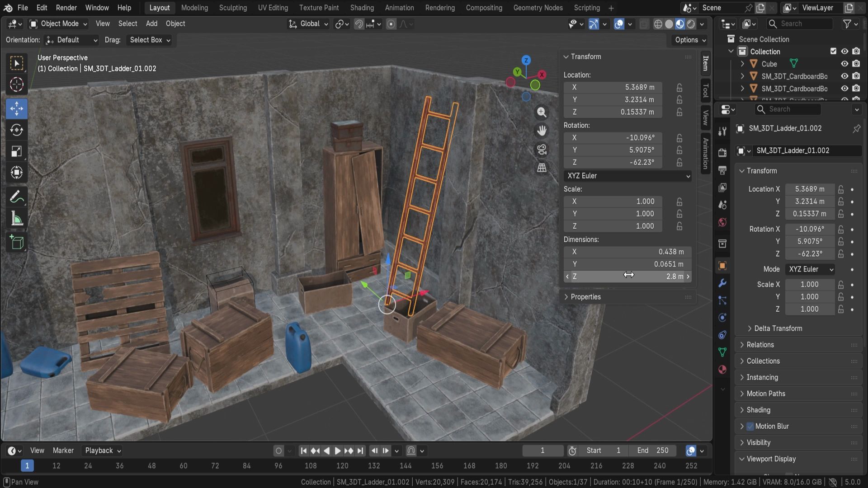Open the XYZ Euler rotation mode dropdown
This screenshot has width=868, height=488.
[x=628, y=176]
